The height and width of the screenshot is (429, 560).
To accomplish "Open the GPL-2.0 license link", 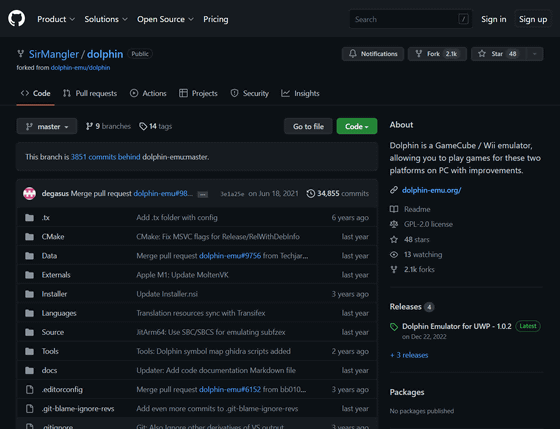I will click(x=428, y=224).
